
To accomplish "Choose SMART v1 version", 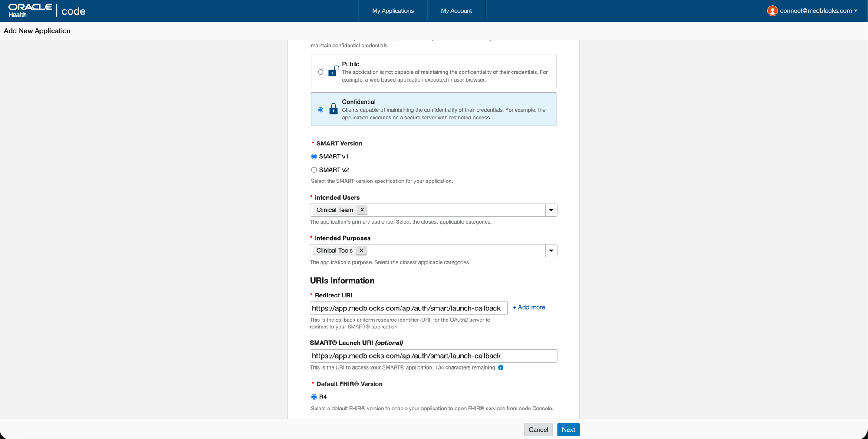I will (x=314, y=156).
